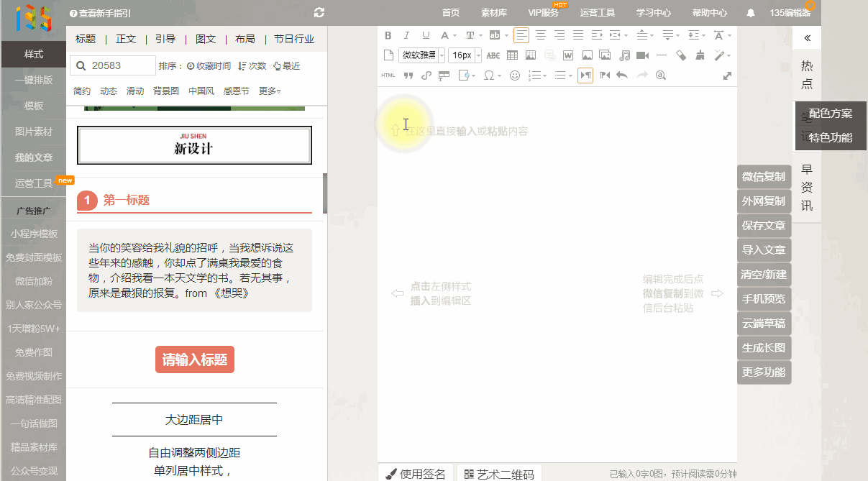Click the hyperlink chain icon

click(x=426, y=75)
